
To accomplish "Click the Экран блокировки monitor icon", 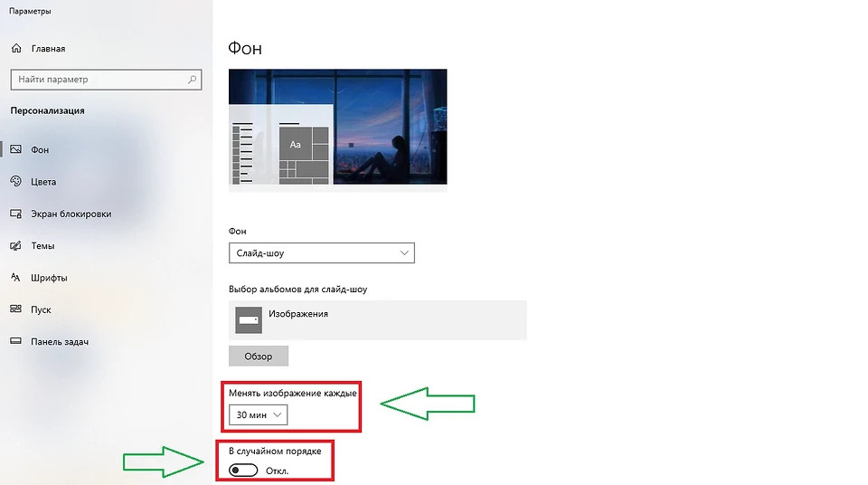I will point(15,214).
